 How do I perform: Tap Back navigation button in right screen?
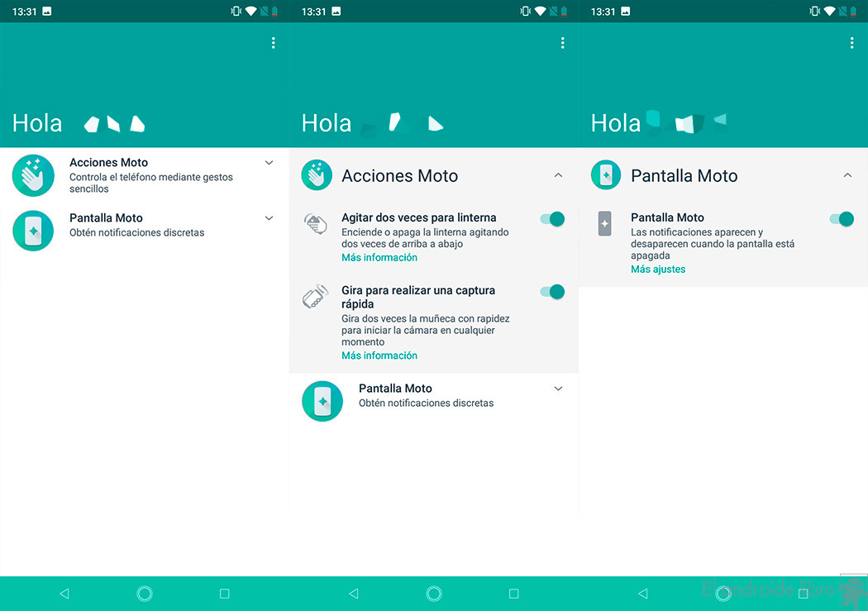(642, 594)
